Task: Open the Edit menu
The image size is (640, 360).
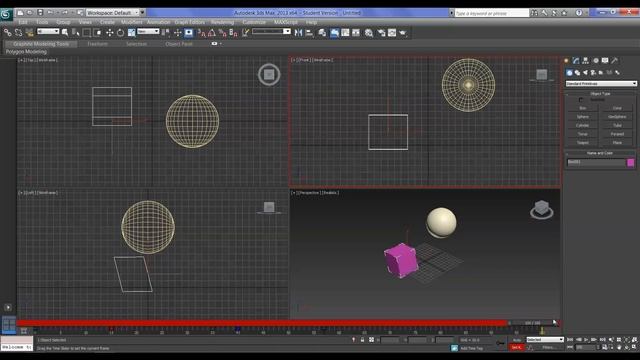Action: tap(23, 22)
